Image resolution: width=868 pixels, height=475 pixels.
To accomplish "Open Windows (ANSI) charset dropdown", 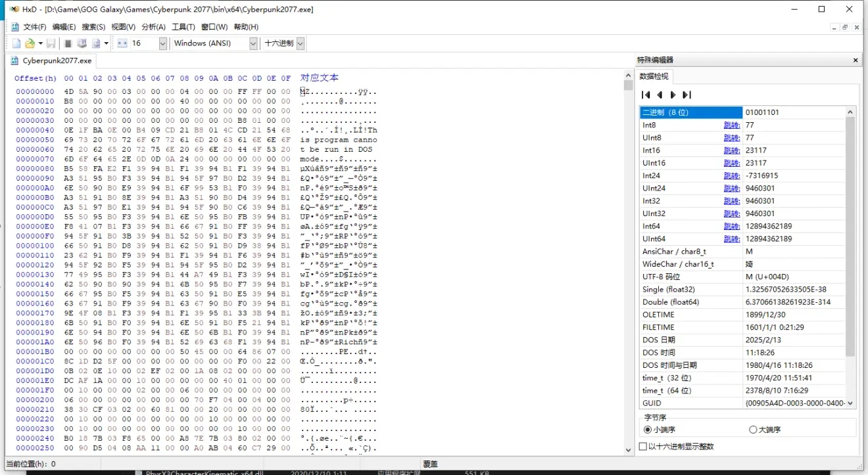I will click(253, 43).
